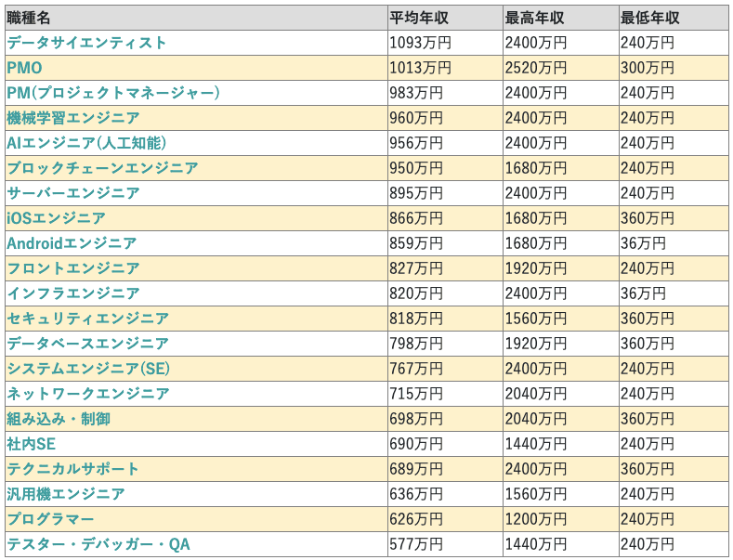Open the インフラエンジニア link
This screenshot has width=733, height=560.
(73, 293)
